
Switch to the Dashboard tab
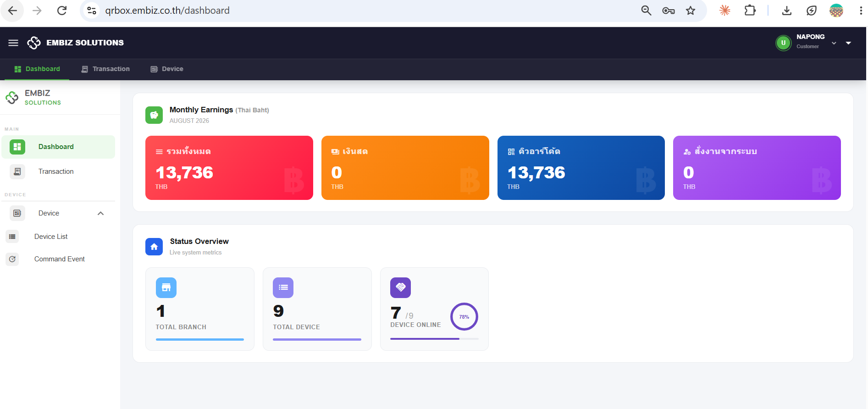click(x=37, y=69)
